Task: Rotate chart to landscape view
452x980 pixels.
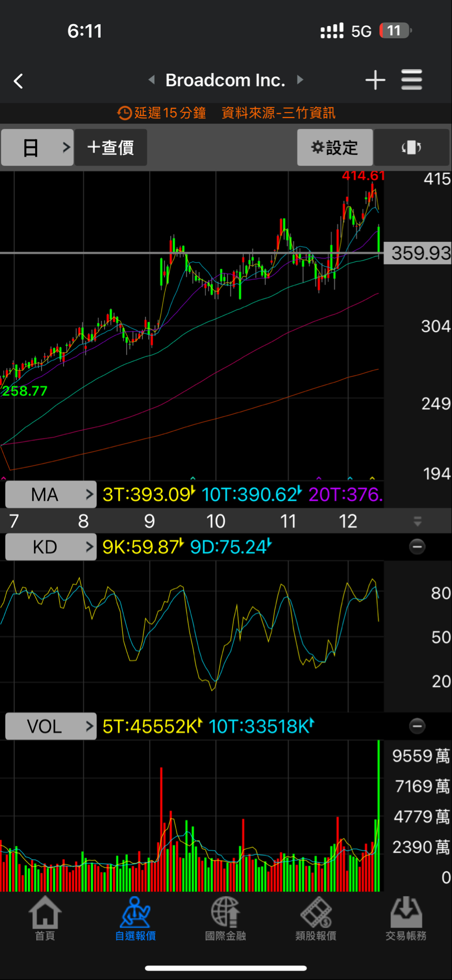Action: click(x=411, y=147)
